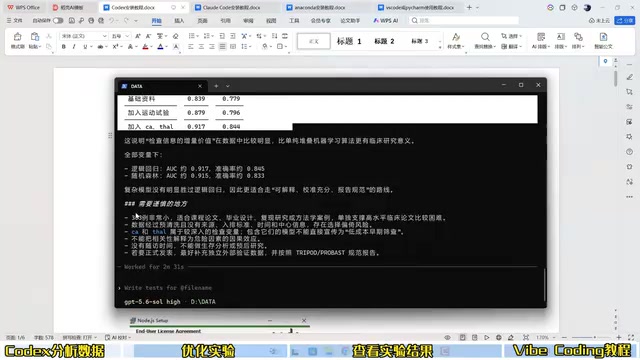The width and height of the screenshot is (640, 360).
Task: Switch to Claude Code docx document tab
Action: coord(231,7)
